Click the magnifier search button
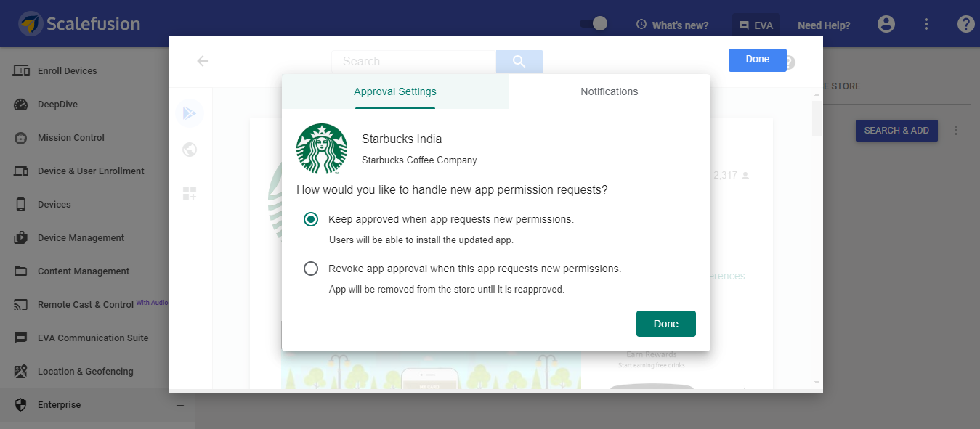The height and width of the screenshot is (429, 980). pyautogui.click(x=519, y=62)
